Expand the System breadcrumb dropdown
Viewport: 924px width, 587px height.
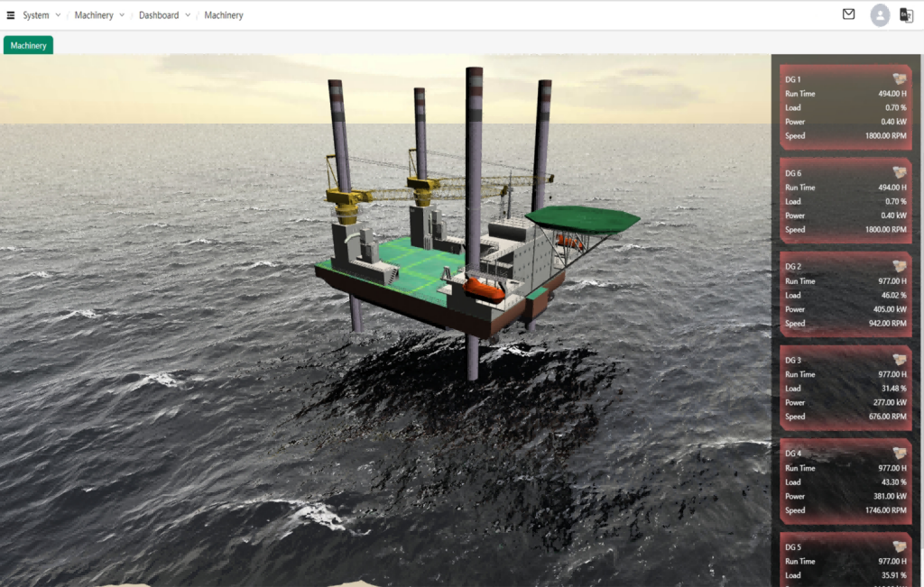click(58, 15)
